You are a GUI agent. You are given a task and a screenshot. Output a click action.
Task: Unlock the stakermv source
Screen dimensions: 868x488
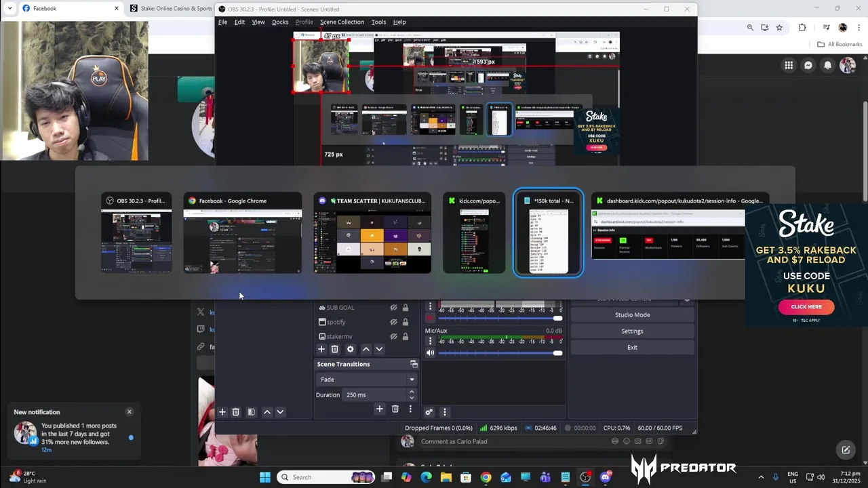click(406, 336)
